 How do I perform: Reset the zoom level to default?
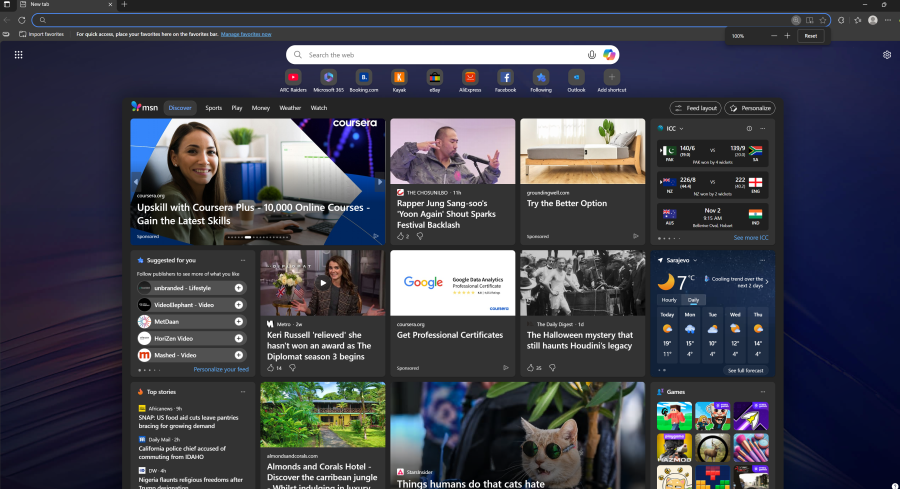pyautogui.click(x=810, y=36)
